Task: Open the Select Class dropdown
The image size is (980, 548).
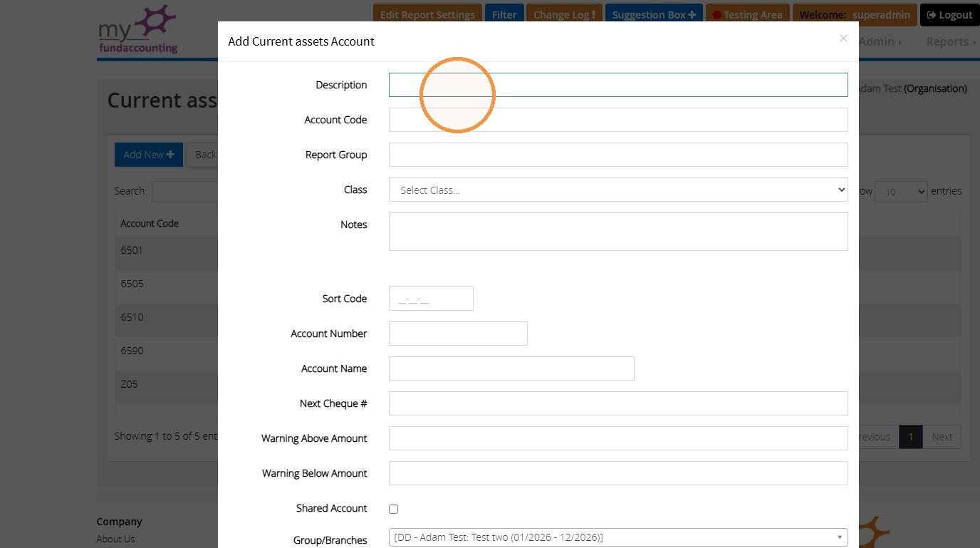Action: pos(618,190)
